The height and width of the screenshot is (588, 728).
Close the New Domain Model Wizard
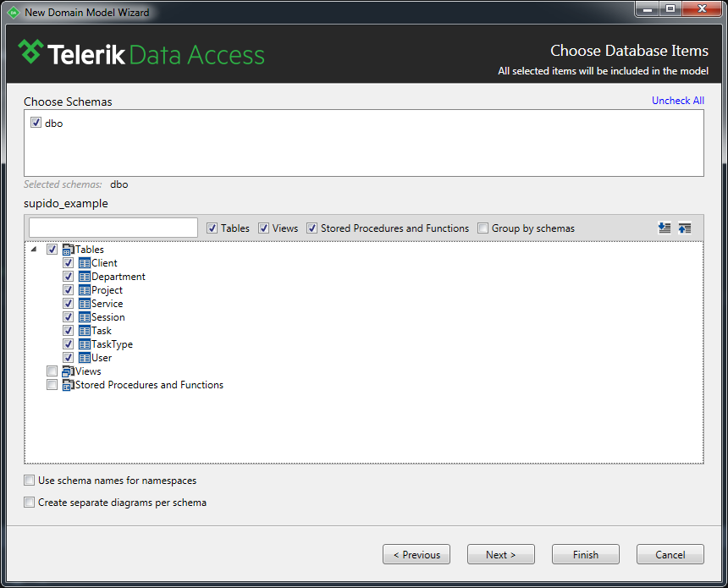point(702,8)
